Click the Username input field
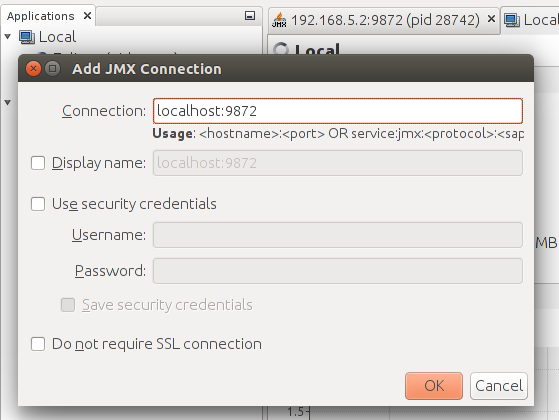Screen dimensions: 559x420 click(x=338, y=235)
